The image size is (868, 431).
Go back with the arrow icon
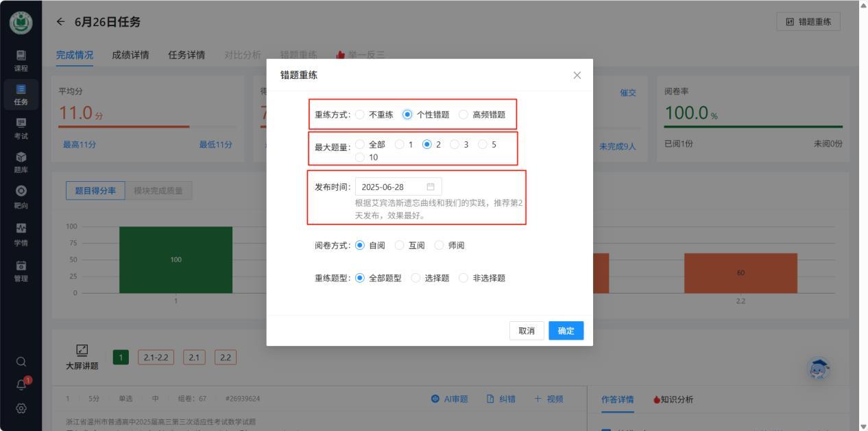(61, 22)
